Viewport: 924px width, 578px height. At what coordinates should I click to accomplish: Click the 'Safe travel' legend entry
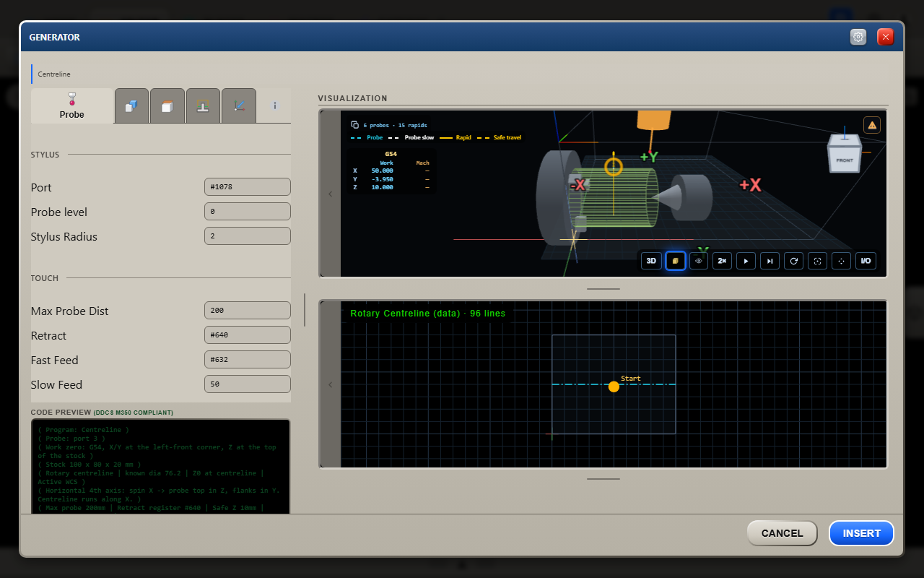(499, 137)
